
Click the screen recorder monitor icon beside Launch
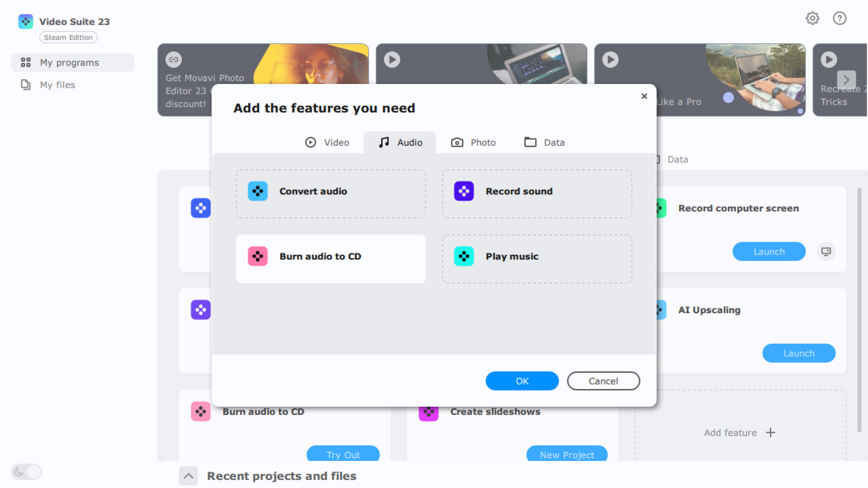coord(826,251)
